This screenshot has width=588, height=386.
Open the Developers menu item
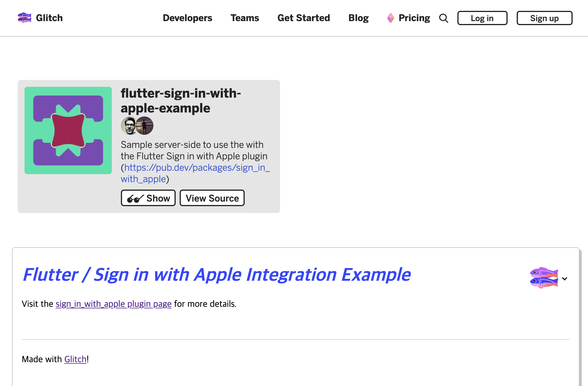pos(187,18)
